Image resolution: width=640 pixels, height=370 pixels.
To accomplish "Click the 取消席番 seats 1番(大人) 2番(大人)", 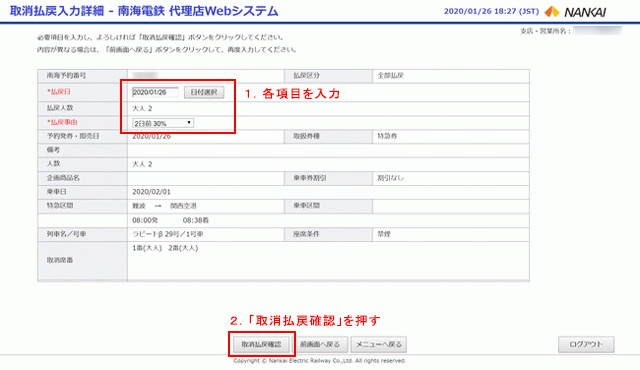I will (x=165, y=248).
